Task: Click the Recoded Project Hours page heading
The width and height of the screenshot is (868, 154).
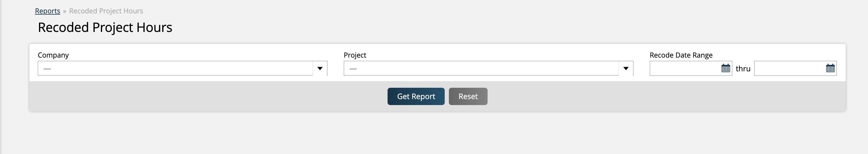Action: (105, 27)
